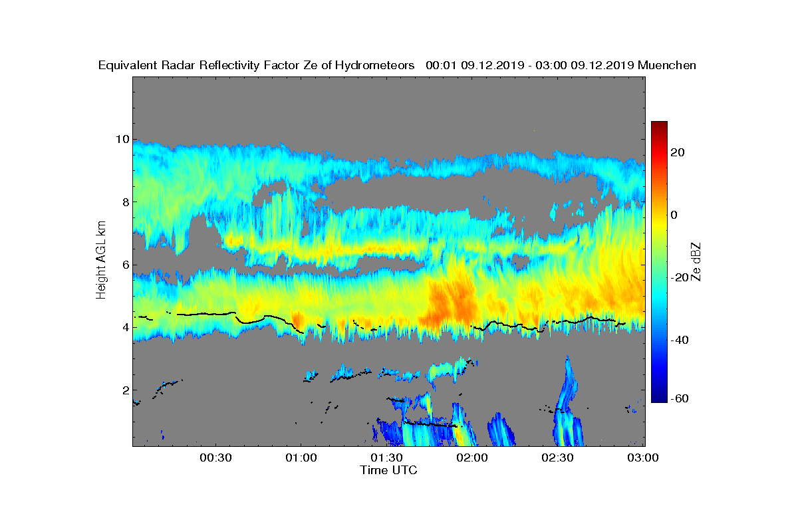Click the 03:00 time tick label
The height and width of the screenshot is (532, 798).
pos(643,458)
